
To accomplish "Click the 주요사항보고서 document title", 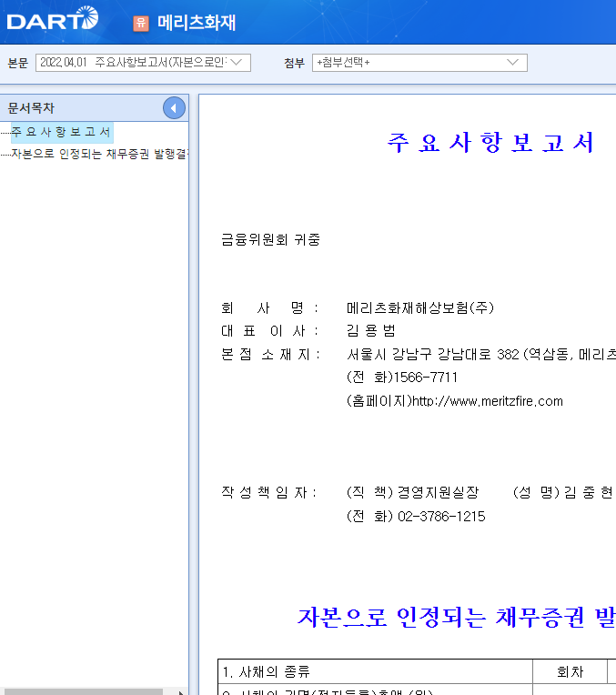I will (490, 143).
